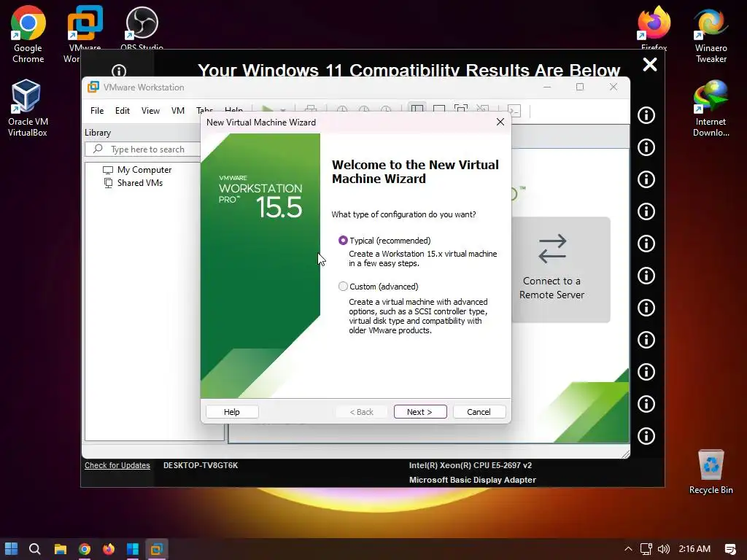Open the Windows Start menu
The height and width of the screenshot is (560, 747).
point(11,549)
